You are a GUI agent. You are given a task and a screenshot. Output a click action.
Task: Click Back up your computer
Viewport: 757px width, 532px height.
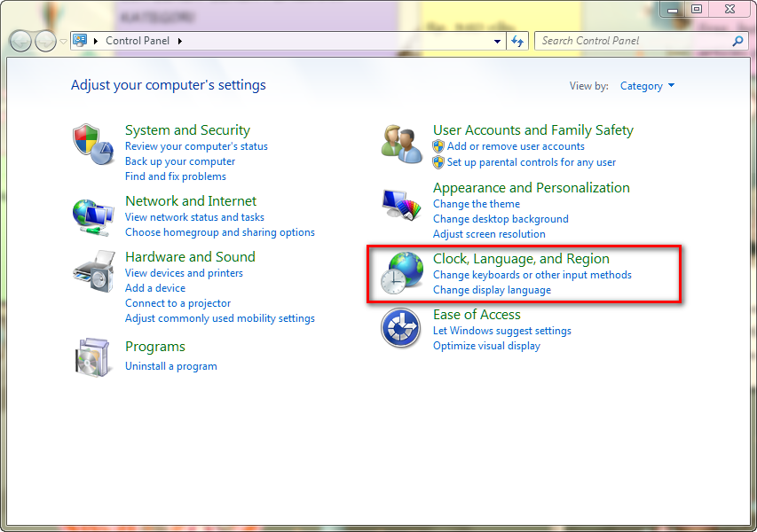coord(180,161)
